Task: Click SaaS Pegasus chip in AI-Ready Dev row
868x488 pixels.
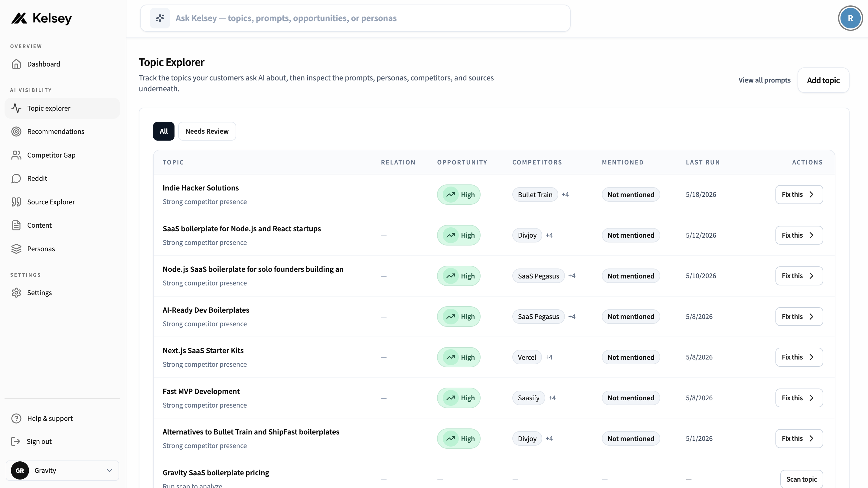Action: pyautogui.click(x=538, y=317)
